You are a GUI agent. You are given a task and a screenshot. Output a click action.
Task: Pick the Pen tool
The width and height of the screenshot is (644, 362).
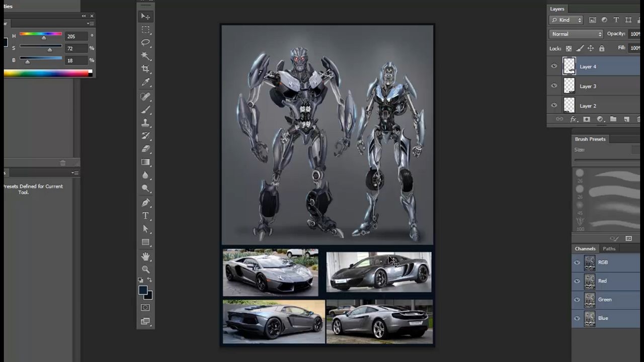145,203
